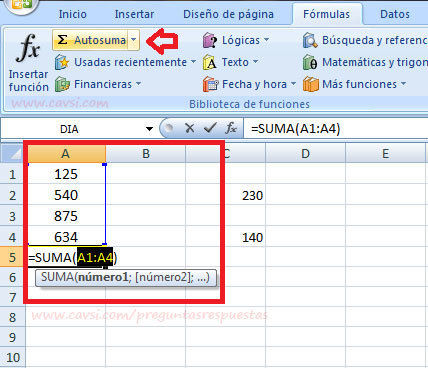Open Financieras functions menu

tap(98, 84)
